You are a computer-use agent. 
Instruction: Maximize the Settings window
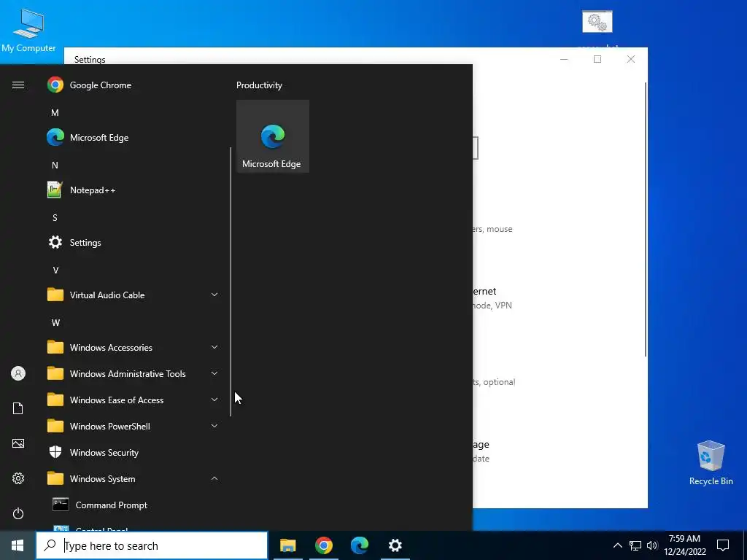click(x=597, y=59)
